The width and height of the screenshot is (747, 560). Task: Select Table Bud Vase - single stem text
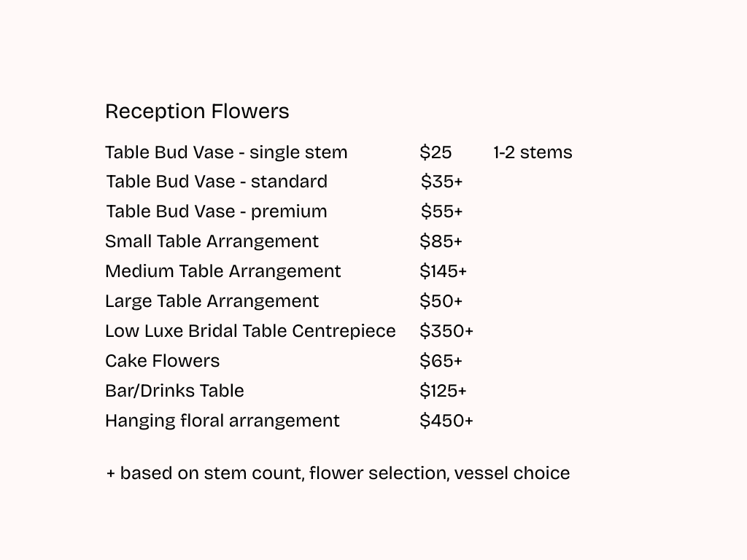[226, 153]
